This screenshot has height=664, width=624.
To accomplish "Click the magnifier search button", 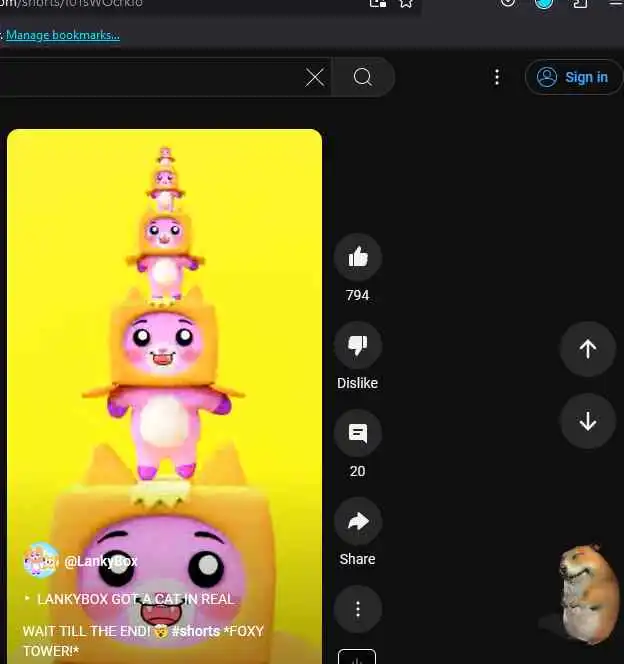I will pyautogui.click(x=363, y=77).
